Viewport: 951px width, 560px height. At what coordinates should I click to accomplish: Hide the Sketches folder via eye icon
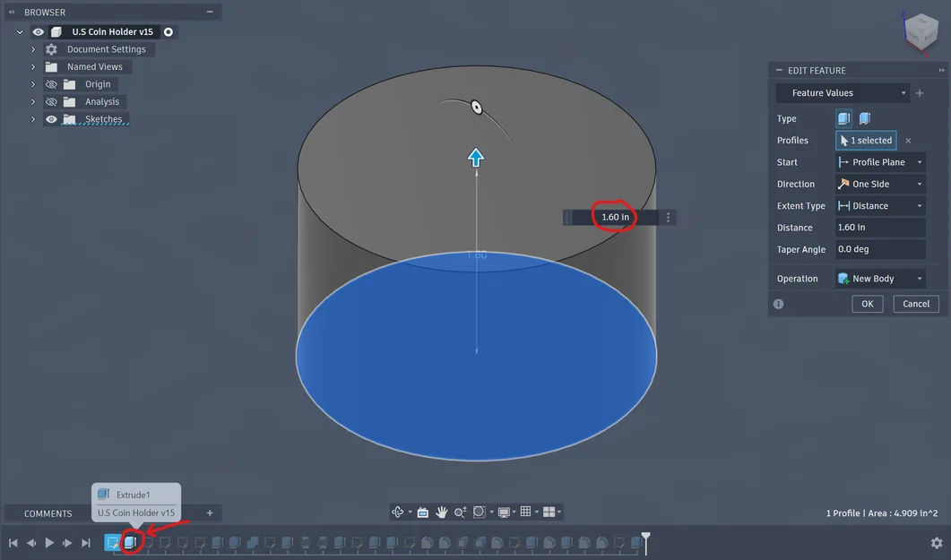click(x=52, y=119)
